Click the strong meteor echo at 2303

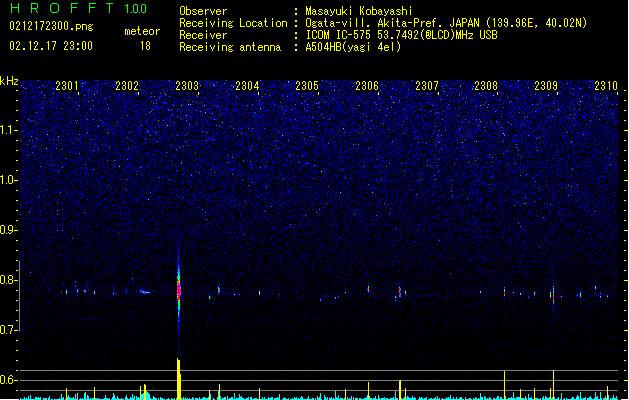179,289
